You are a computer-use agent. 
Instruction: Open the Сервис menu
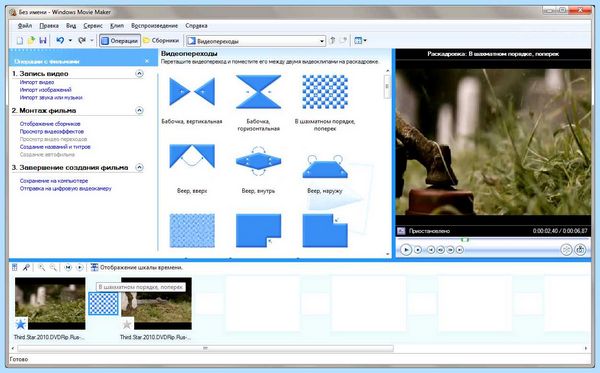[93, 26]
